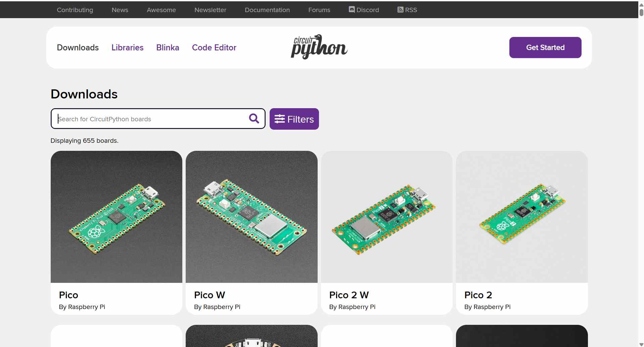Open the CircuitPython logo home link
644x347 pixels.
click(x=319, y=47)
